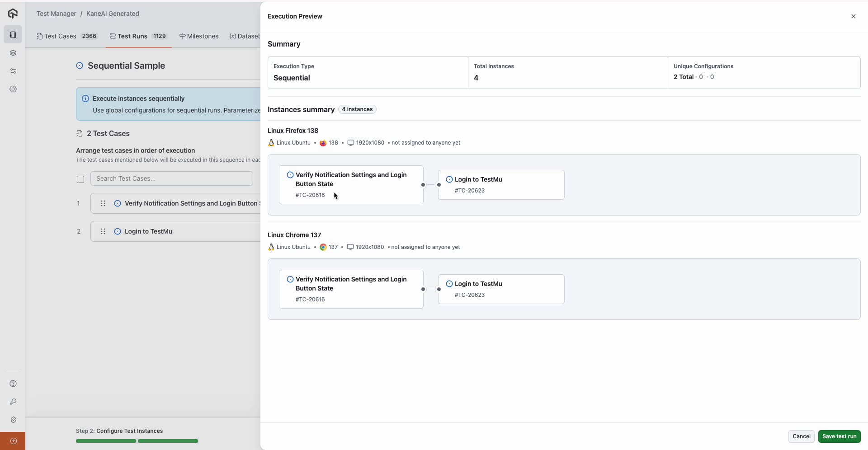The height and width of the screenshot is (450, 868).
Task: Switch to the Test Cases tab
Action: (61, 36)
